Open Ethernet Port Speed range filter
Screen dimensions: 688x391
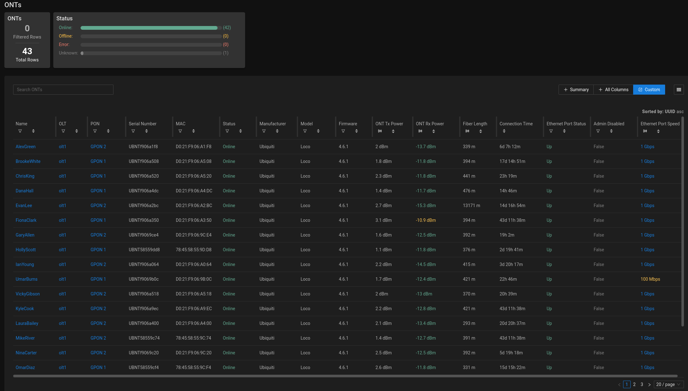click(645, 131)
